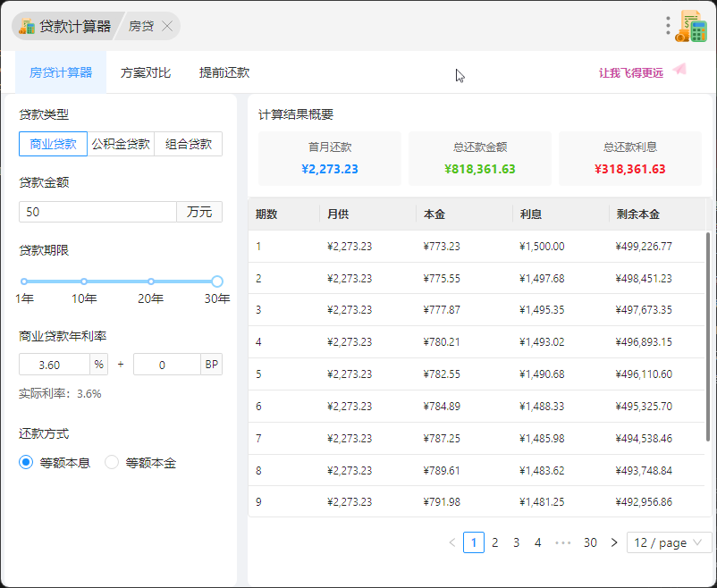The image size is (717, 588).
Task: Open the three-dot more options menu
Action: point(668,26)
